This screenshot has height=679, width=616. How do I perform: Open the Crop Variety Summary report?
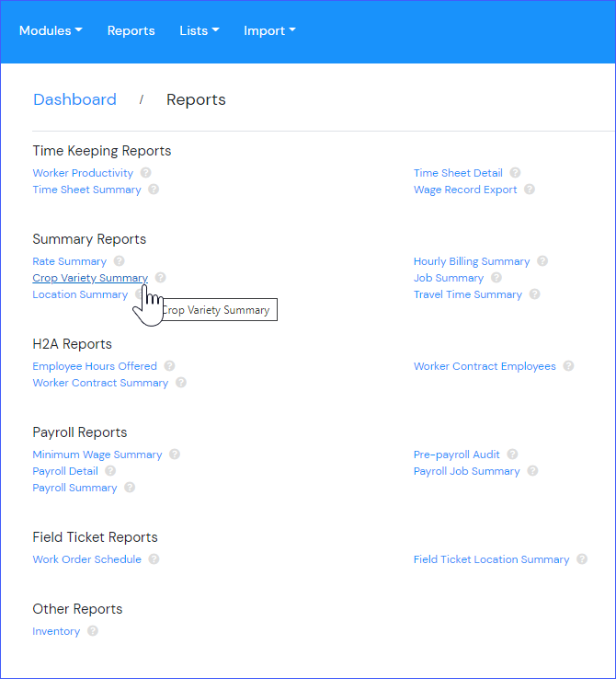click(x=90, y=278)
